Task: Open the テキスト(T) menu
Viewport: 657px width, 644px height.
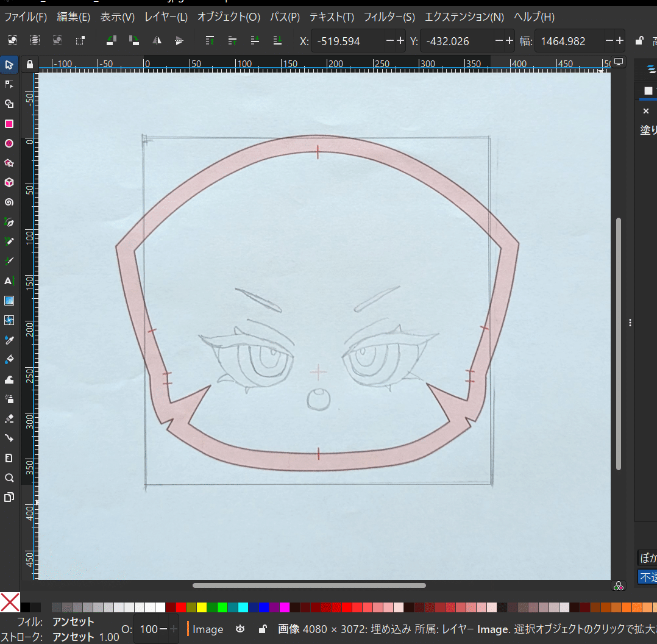Action: click(x=332, y=17)
